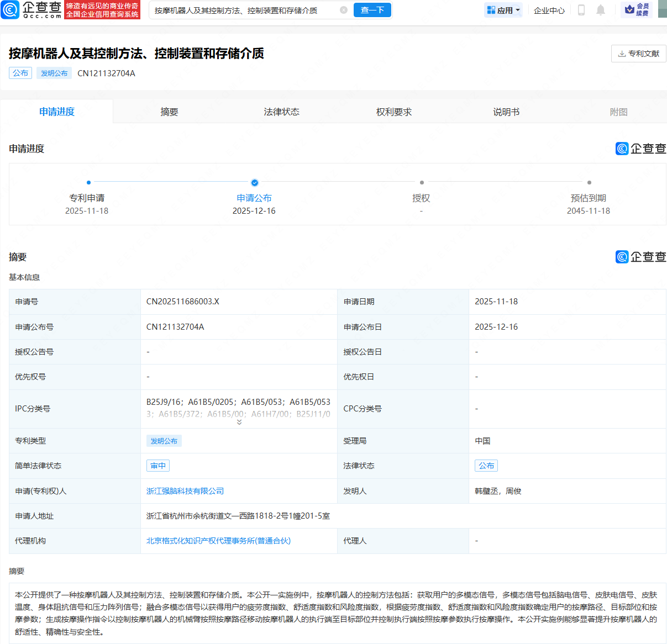The image size is (667, 644).
Task: Switch to the 法律状态 tab
Action: point(281,112)
